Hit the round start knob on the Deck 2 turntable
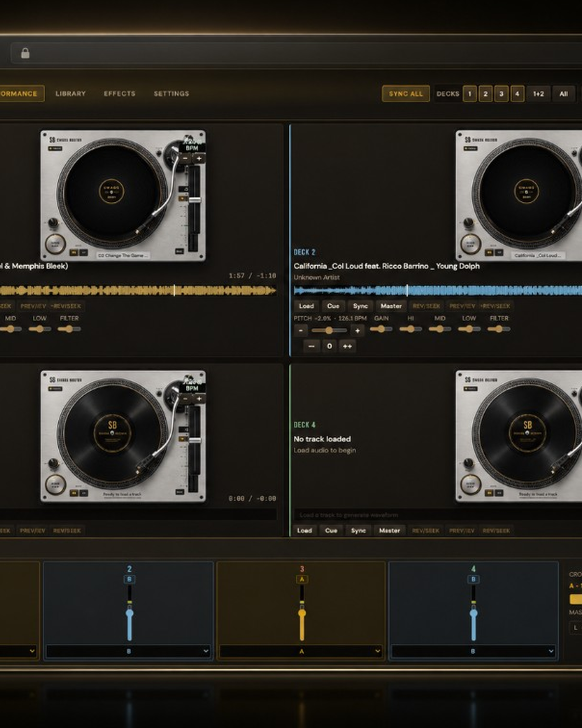The image size is (582, 728). pos(471,244)
